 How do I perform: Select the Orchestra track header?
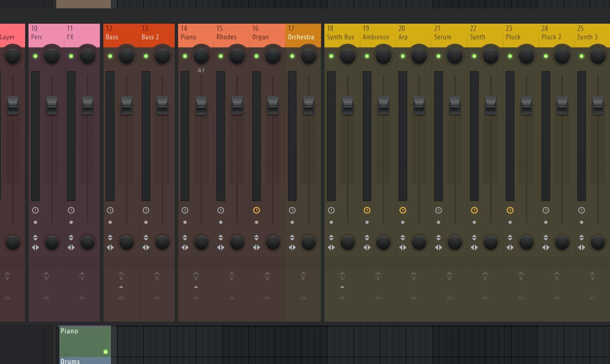point(303,35)
